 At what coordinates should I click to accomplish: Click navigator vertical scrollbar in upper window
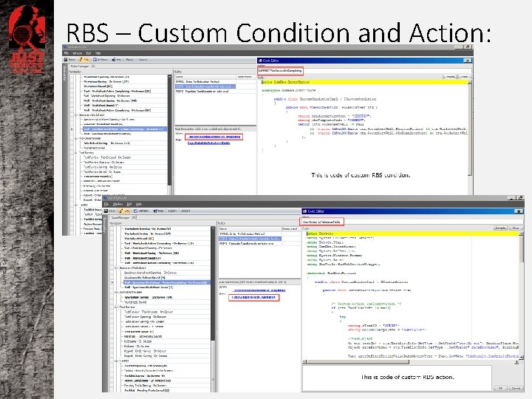[x=170, y=134]
